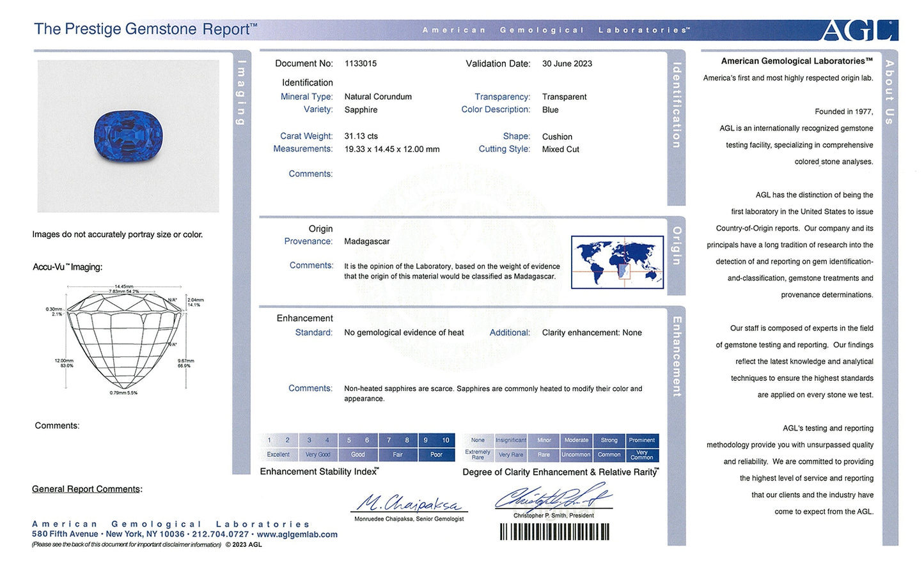Screen dimensions: 924x561
Task: Switch to the vertical Origin tab
Action: click(x=677, y=246)
